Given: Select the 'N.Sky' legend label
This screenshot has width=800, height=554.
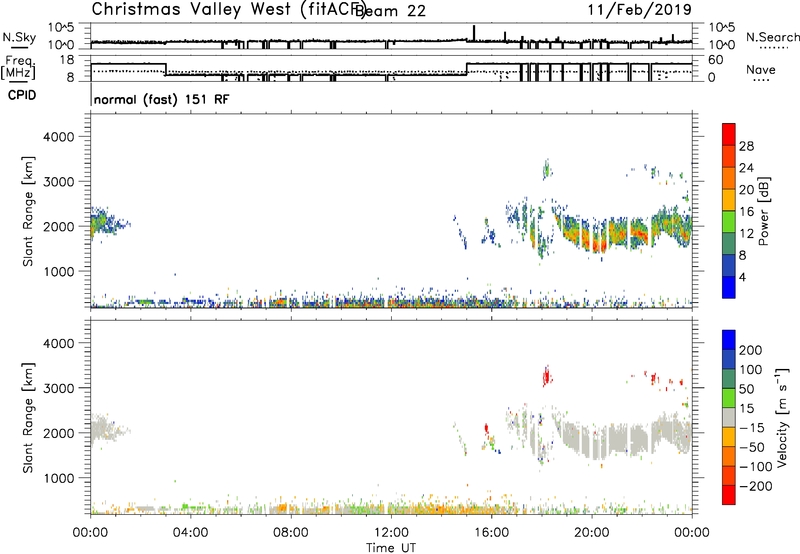Looking at the screenshot, I should [x=19, y=37].
